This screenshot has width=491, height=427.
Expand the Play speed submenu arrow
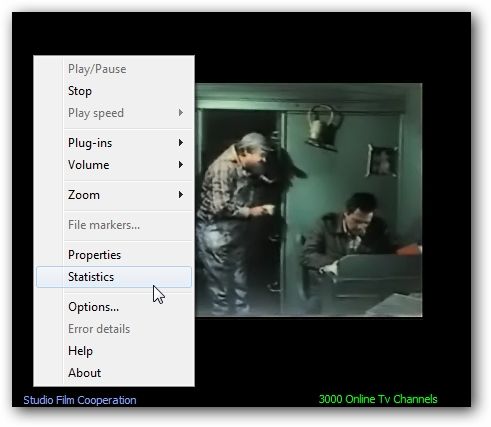point(181,113)
